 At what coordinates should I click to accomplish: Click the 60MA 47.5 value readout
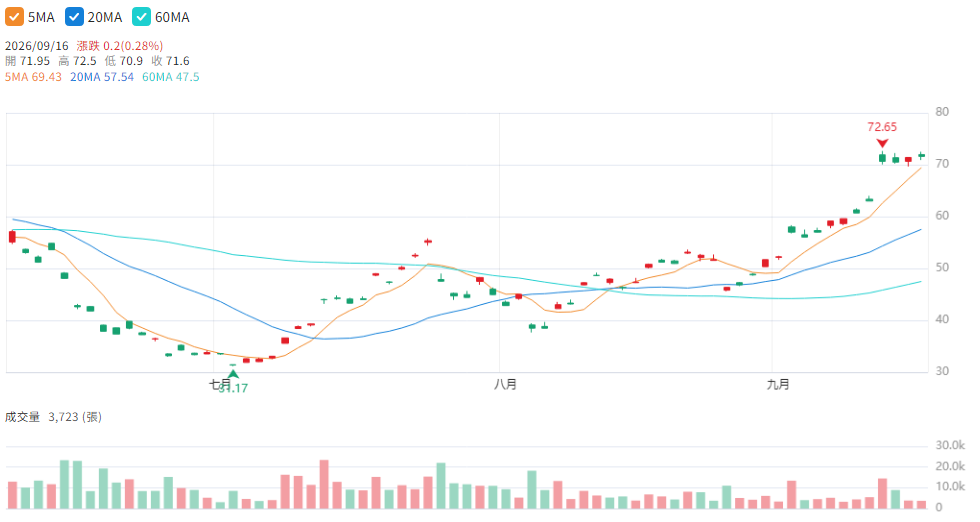coord(171,77)
